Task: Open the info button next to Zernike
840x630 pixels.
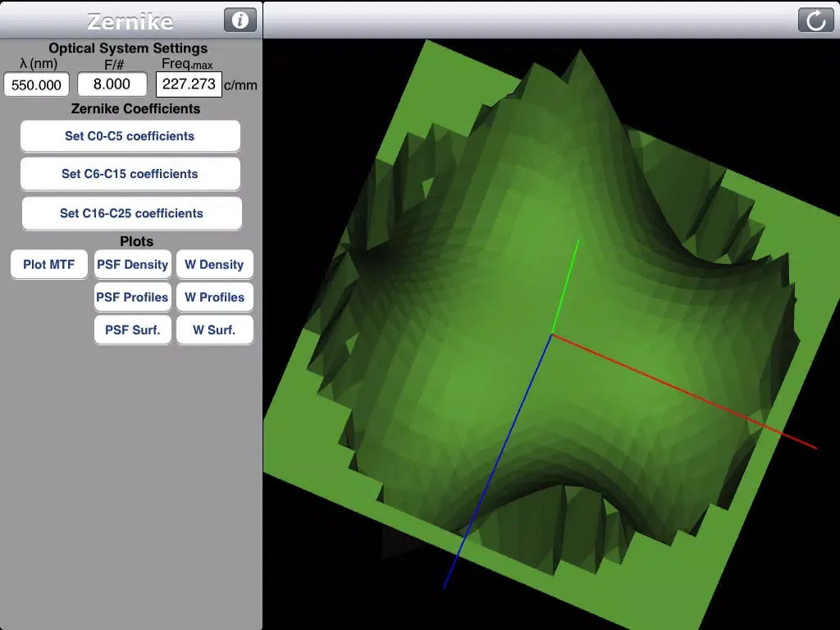Action: [240, 21]
